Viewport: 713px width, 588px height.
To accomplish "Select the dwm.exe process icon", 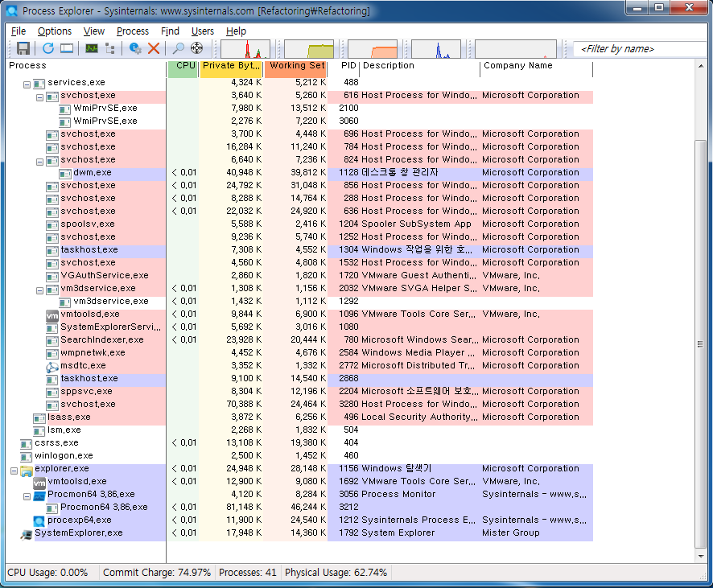I will click(x=65, y=173).
